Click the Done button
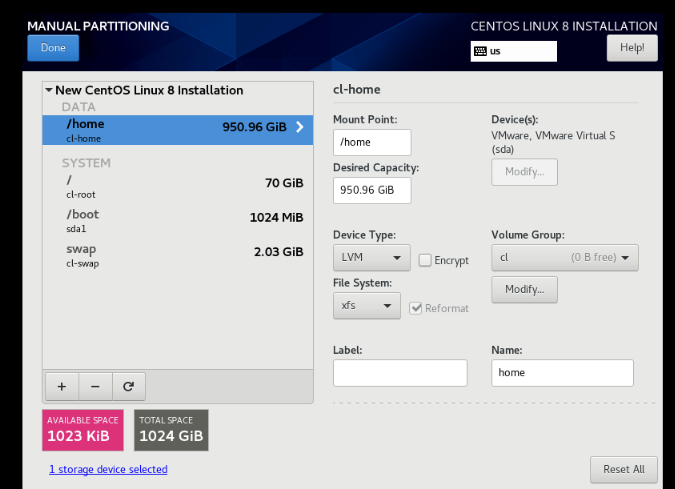The image size is (675, 489). point(53,48)
